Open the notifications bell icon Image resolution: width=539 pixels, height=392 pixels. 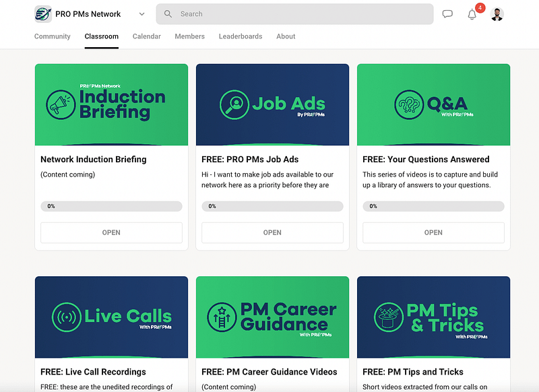pos(472,14)
